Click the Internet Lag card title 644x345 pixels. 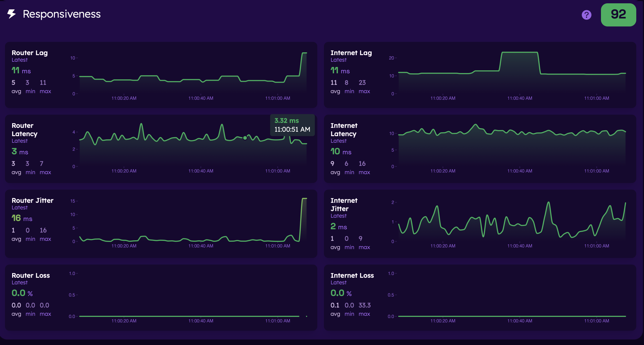pyautogui.click(x=351, y=53)
